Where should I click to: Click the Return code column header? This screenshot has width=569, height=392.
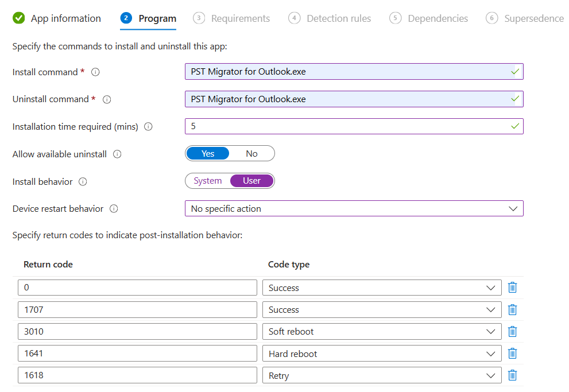(48, 265)
